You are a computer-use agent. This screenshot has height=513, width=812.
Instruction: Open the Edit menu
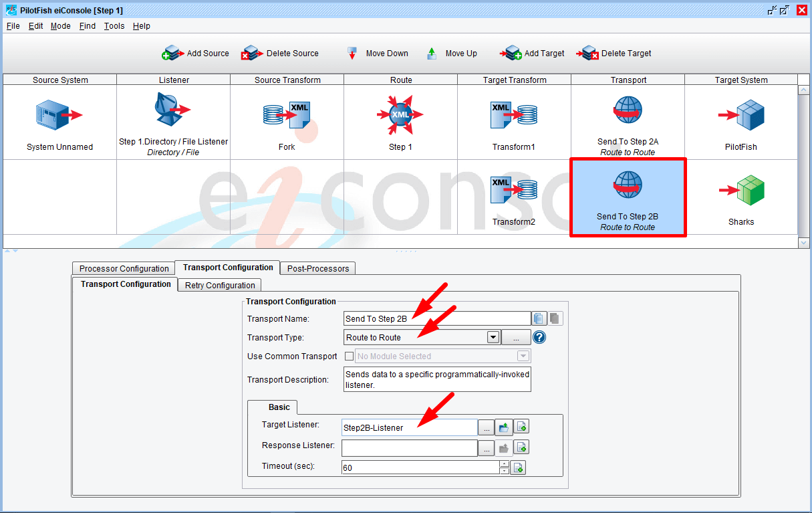36,26
